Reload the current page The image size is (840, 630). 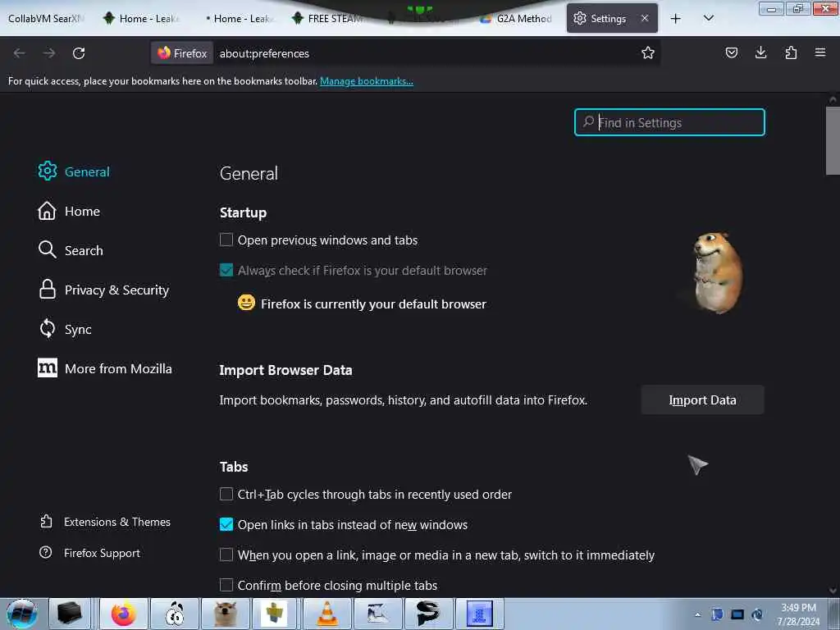tap(79, 53)
